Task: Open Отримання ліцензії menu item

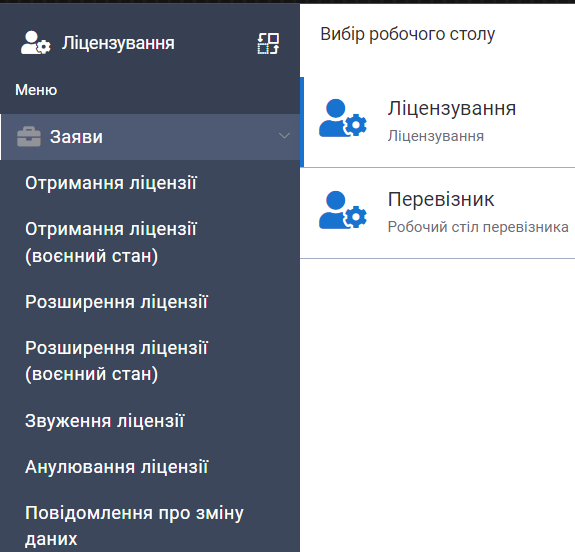Action: coord(111,183)
